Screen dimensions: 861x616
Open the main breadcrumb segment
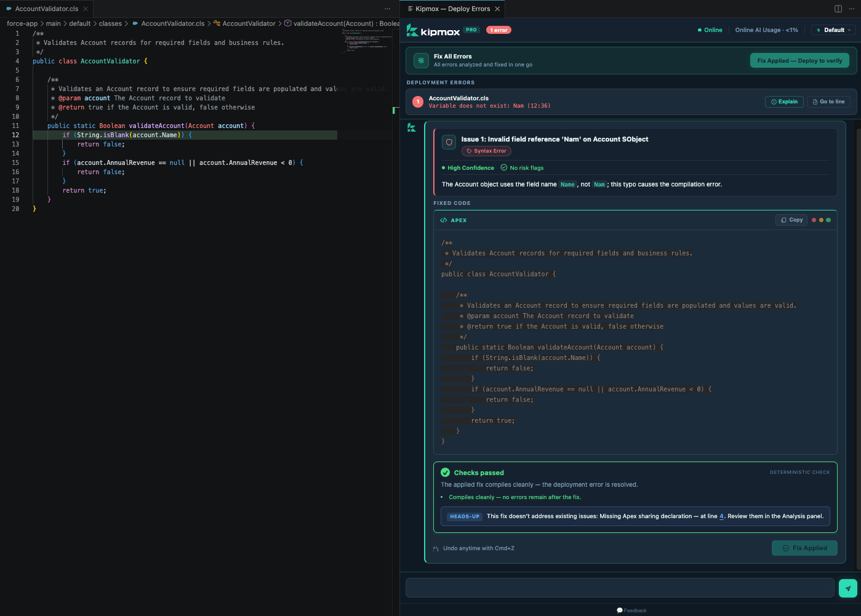pos(54,23)
